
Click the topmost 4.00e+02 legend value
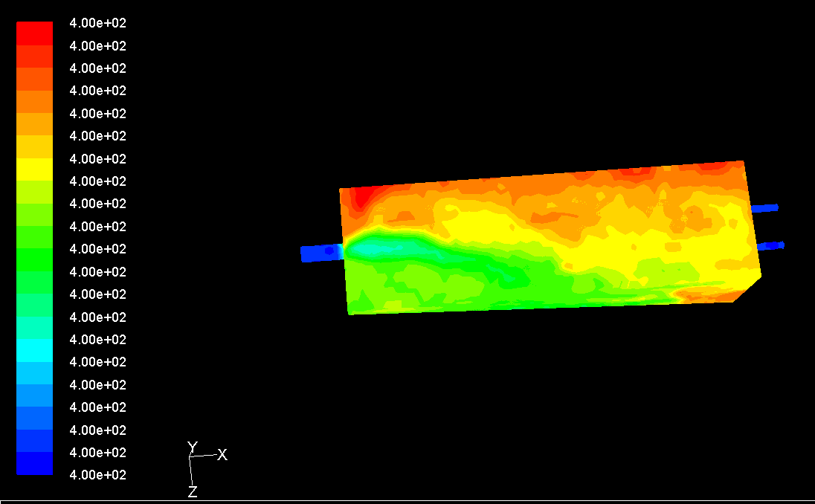pyautogui.click(x=97, y=23)
